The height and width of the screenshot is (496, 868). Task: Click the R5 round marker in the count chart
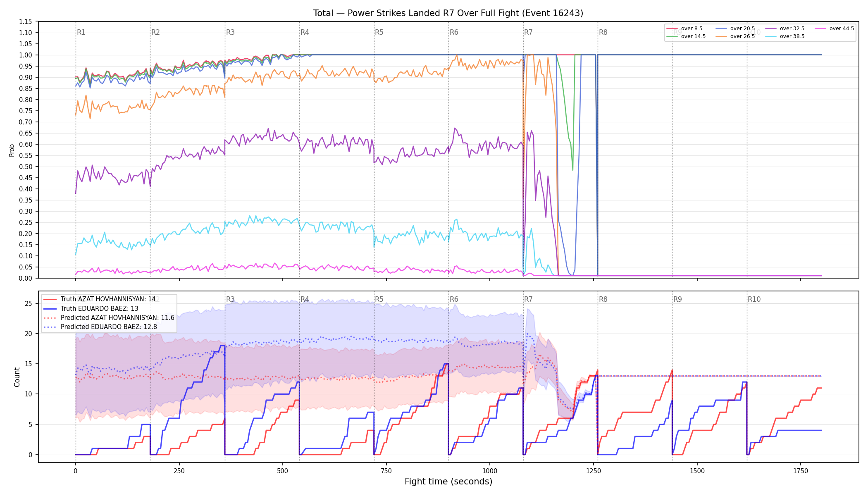(x=379, y=299)
